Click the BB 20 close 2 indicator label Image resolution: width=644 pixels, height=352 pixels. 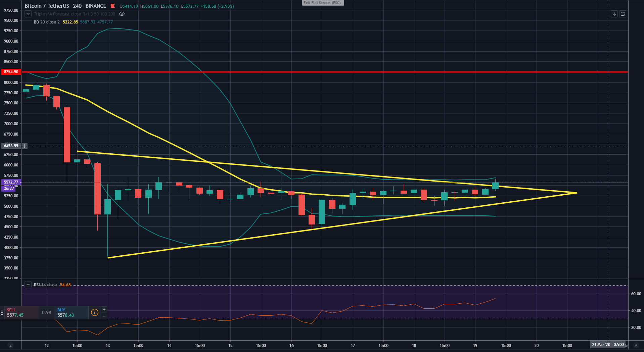47,22
